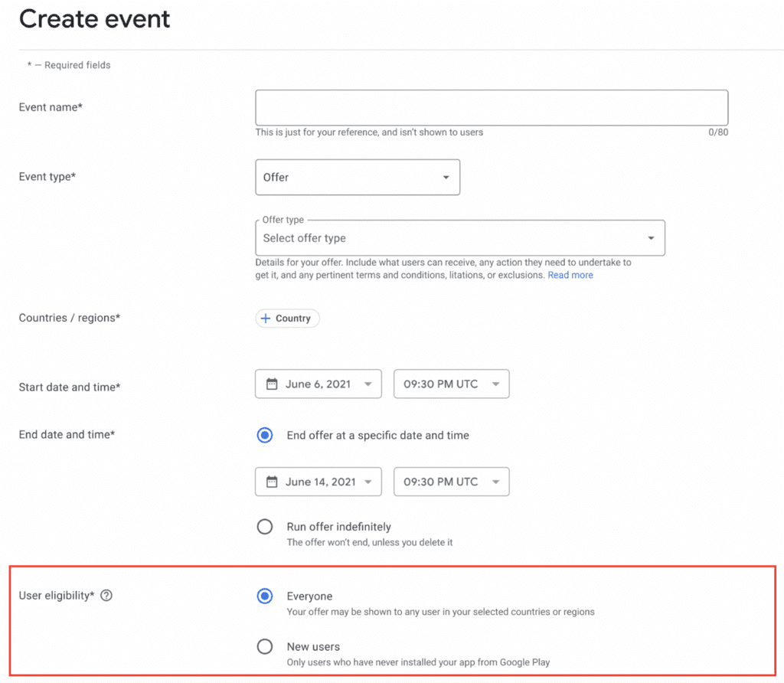Screen dimensions: 784x683
Task: Select the New users eligibility option
Action: click(264, 646)
